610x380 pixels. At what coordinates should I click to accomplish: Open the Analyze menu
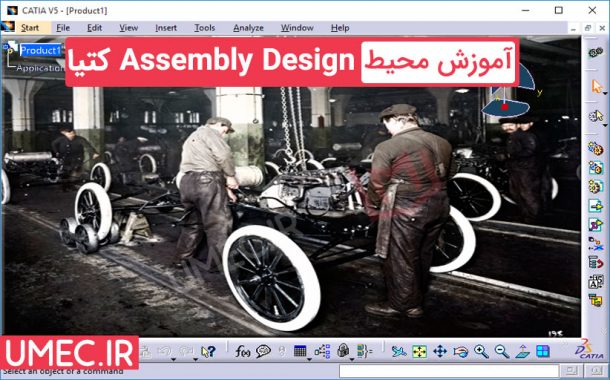coord(248,28)
